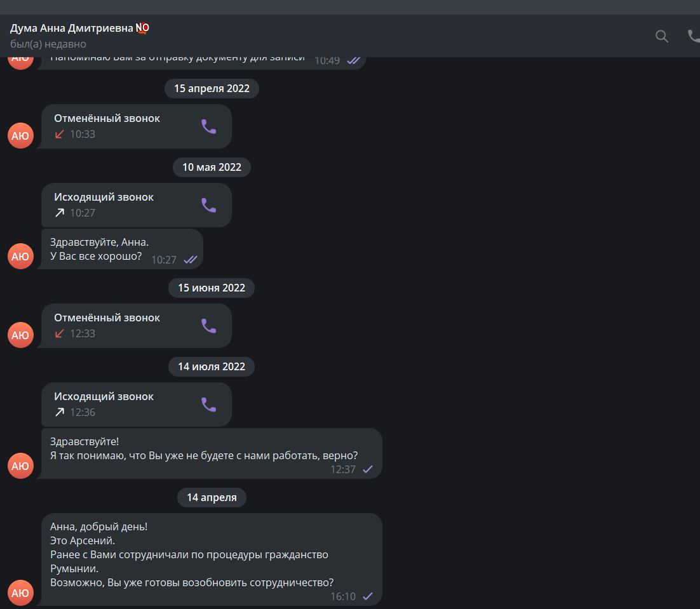
Task: Select the 14 июля 2022 date badge
Action: point(212,367)
